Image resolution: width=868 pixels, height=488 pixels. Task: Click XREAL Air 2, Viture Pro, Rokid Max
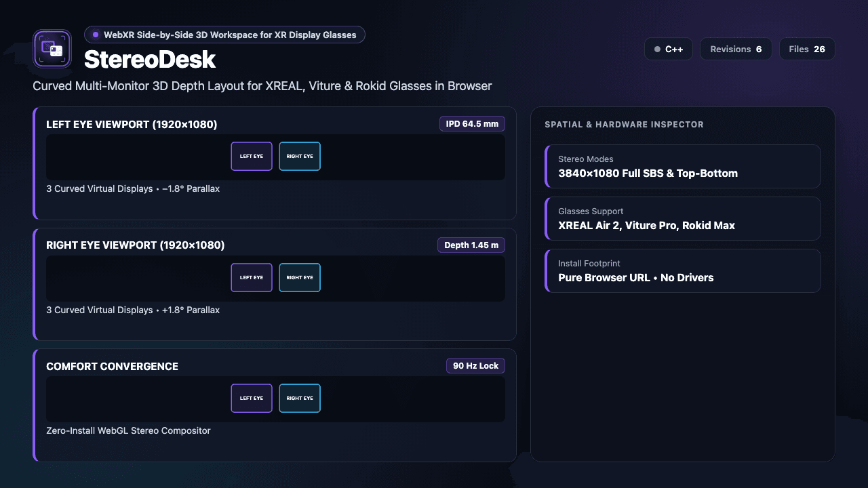coord(646,226)
